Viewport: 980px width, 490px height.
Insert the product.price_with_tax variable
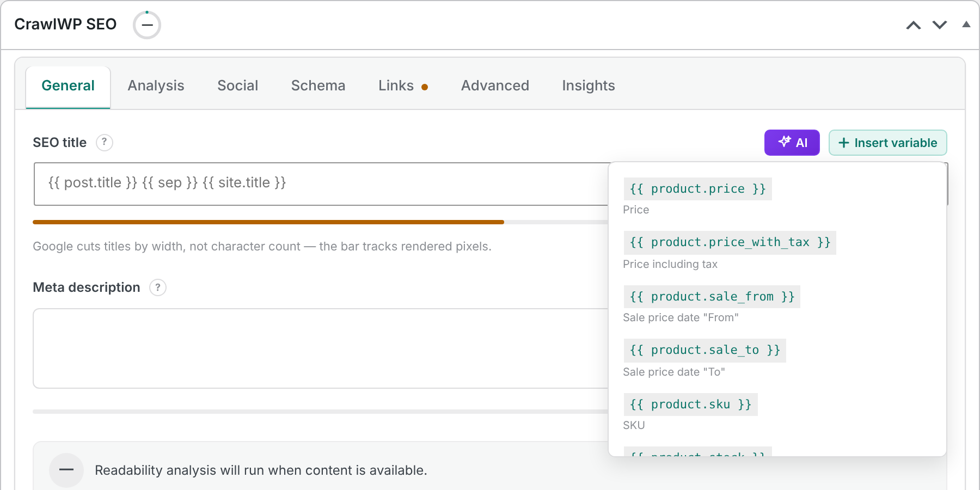coord(730,242)
